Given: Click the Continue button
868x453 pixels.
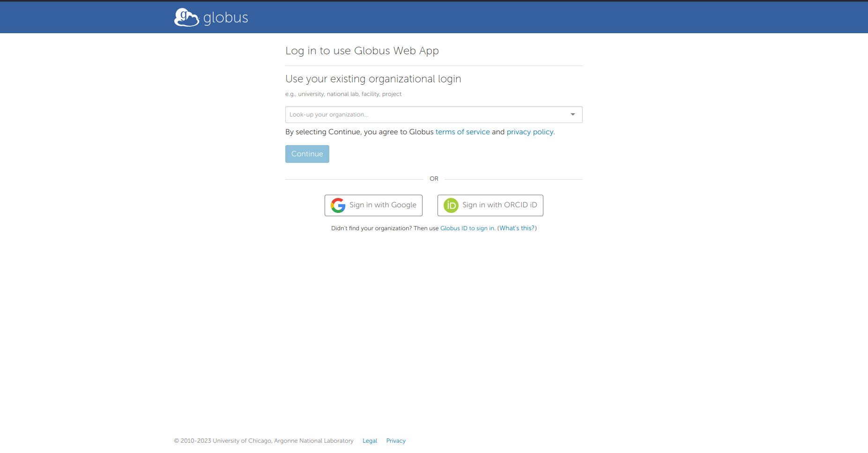Looking at the screenshot, I should pyautogui.click(x=307, y=154).
